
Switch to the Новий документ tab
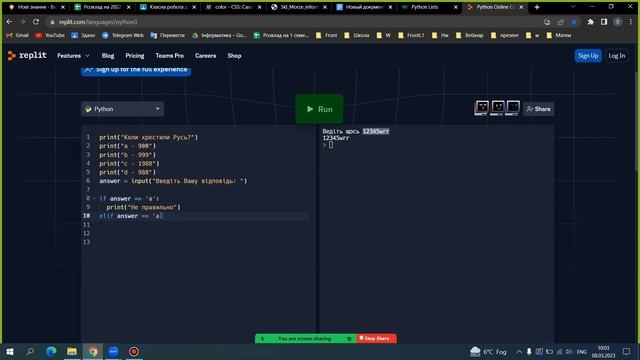tap(363, 7)
